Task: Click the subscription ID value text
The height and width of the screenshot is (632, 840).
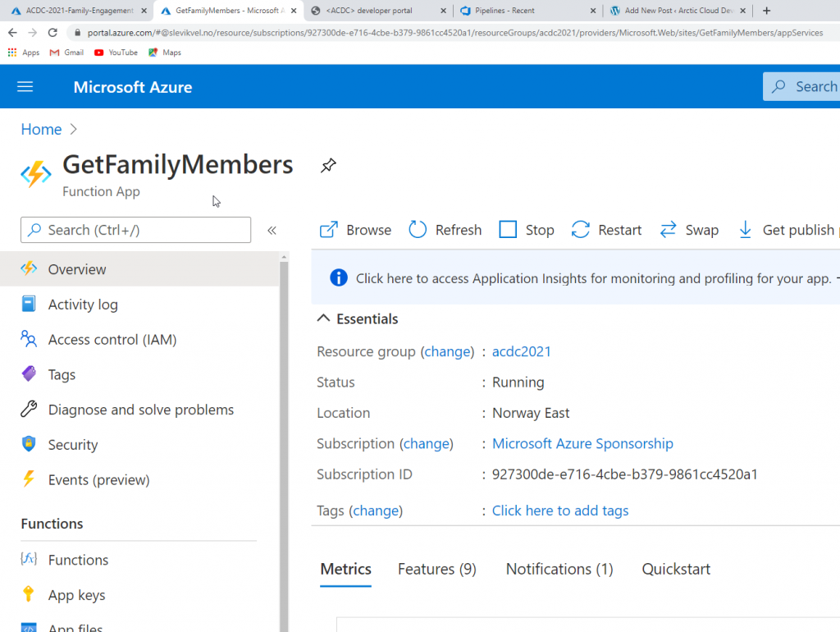Action: 624,474
